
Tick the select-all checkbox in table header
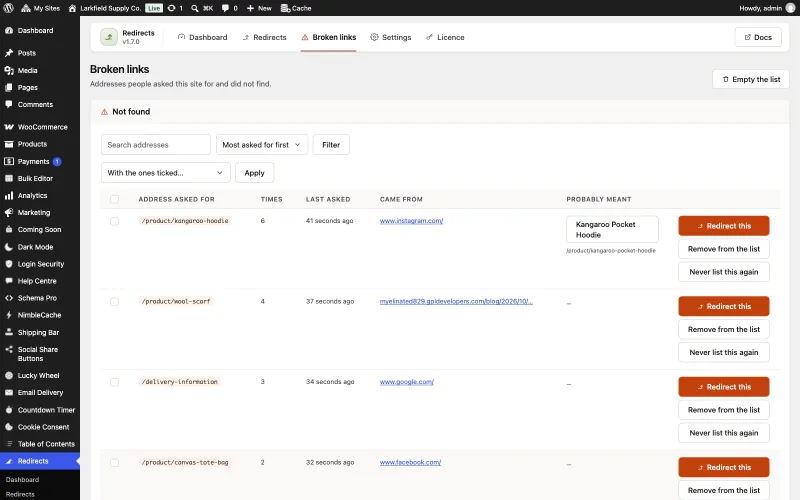click(114, 199)
